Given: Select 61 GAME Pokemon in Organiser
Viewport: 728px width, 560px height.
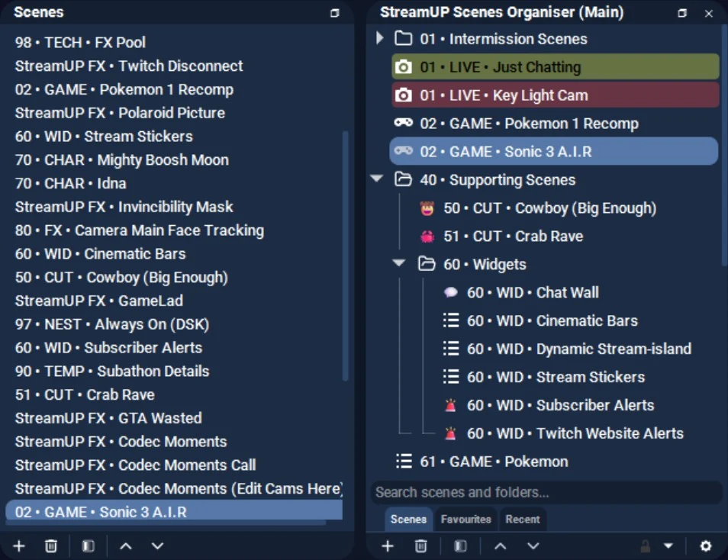Looking at the screenshot, I should (x=494, y=462).
